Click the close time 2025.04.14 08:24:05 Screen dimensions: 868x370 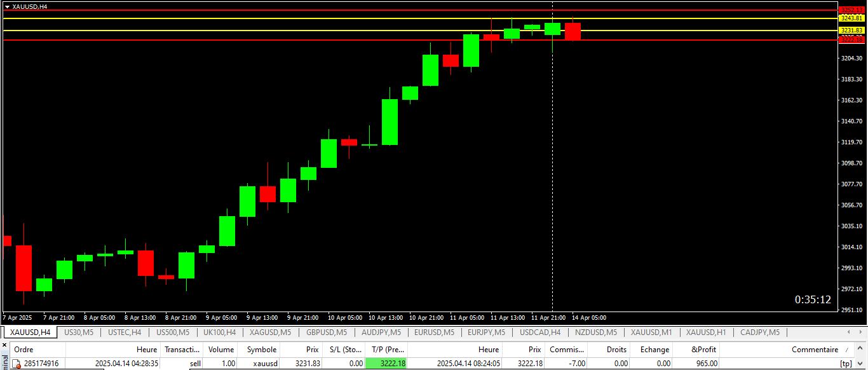[x=468, y=364]
